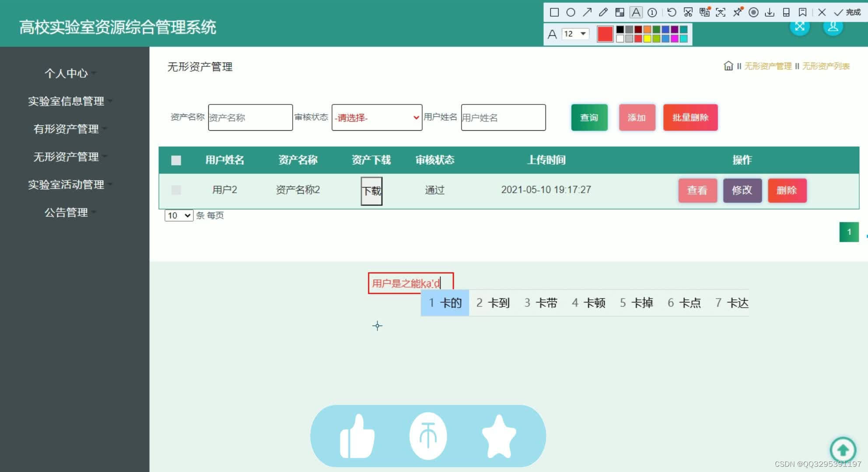This screenshot has width=868, height=472.
Task: Choose IME candidate 5 卡掉
Action: (637, 303)
